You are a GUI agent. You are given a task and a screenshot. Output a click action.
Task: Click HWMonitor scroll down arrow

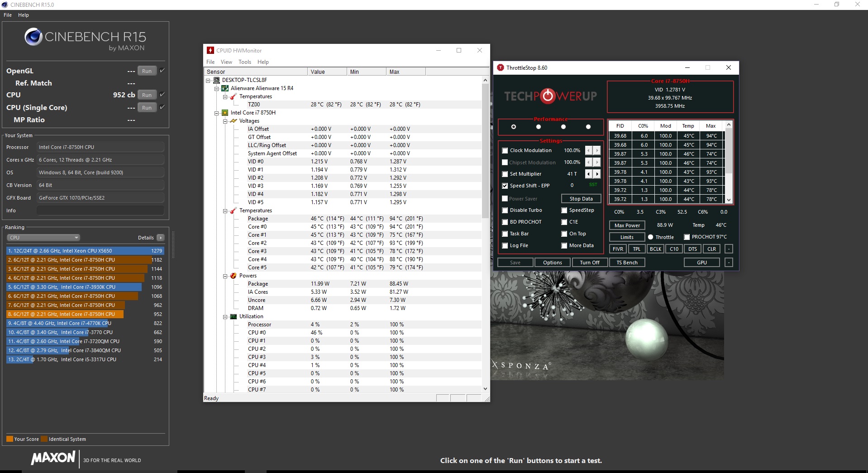(485, 389)
